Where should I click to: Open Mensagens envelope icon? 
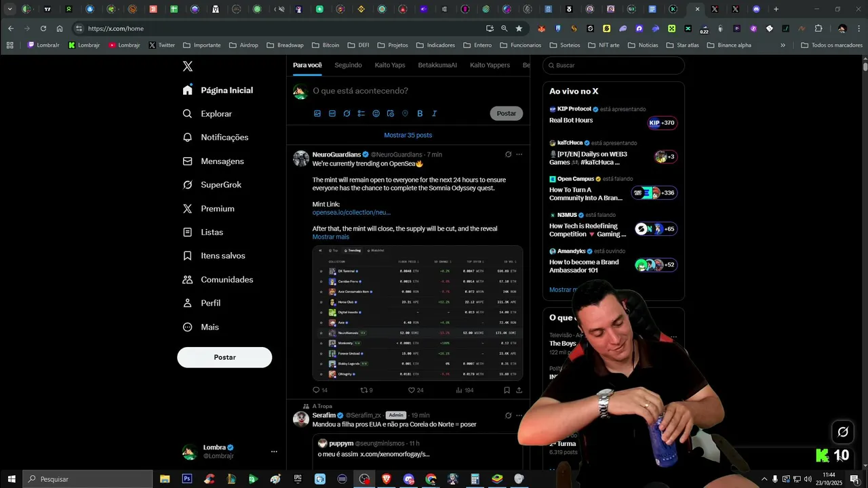[188, 161]
